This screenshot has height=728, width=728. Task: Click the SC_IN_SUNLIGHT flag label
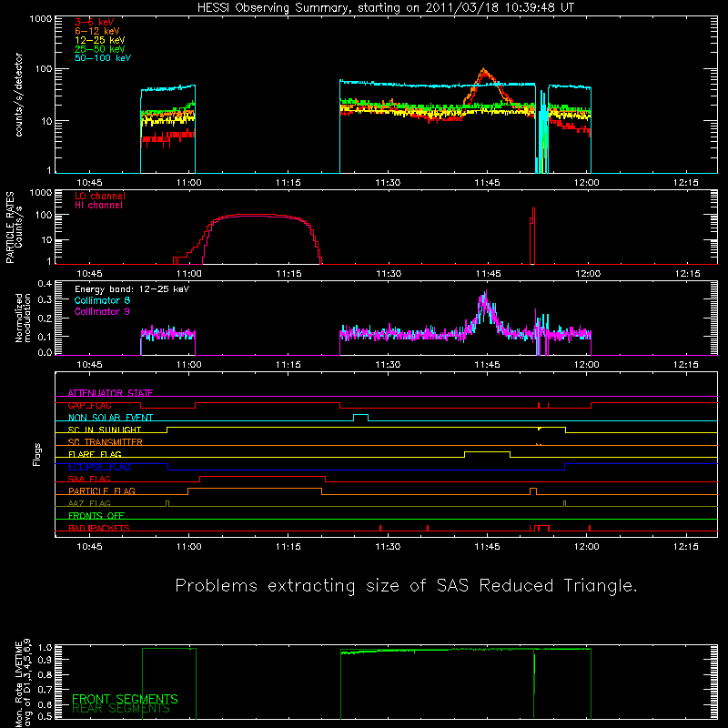(x=105, y=430)
